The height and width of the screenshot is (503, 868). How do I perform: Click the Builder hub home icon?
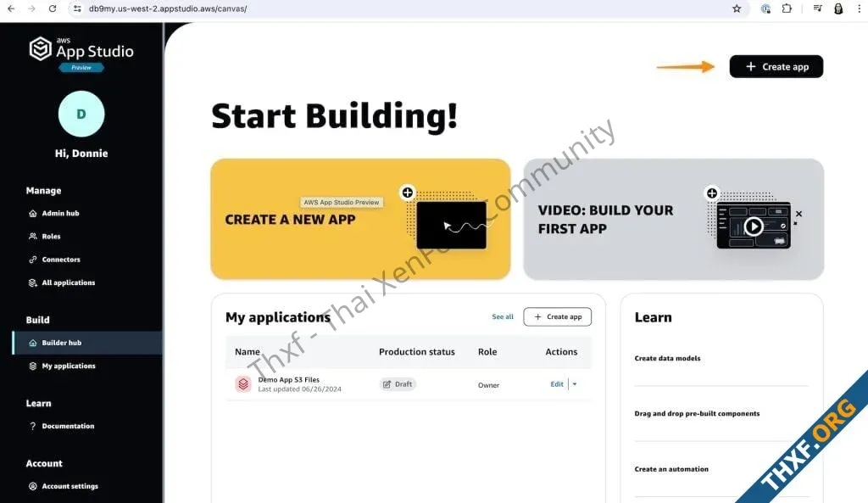[33, 343]
